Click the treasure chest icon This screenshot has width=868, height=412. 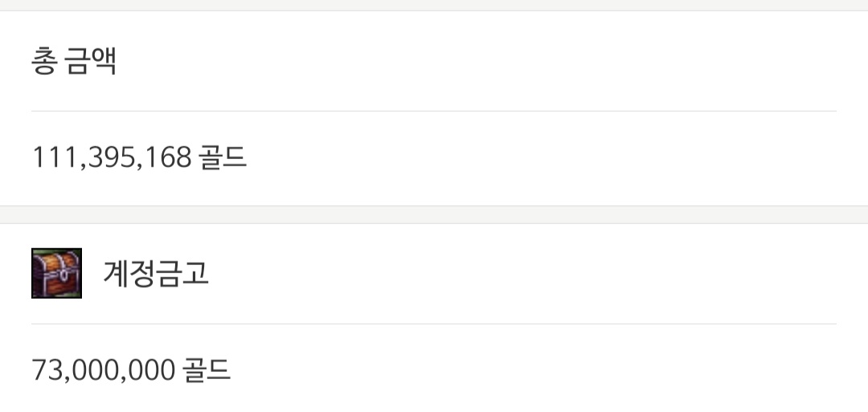tap(56, 273)
